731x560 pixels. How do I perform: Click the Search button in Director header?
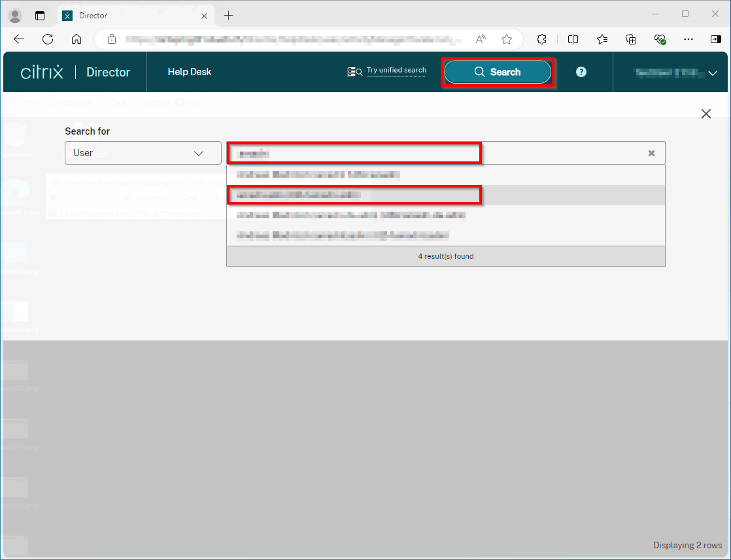coord(498,72)
